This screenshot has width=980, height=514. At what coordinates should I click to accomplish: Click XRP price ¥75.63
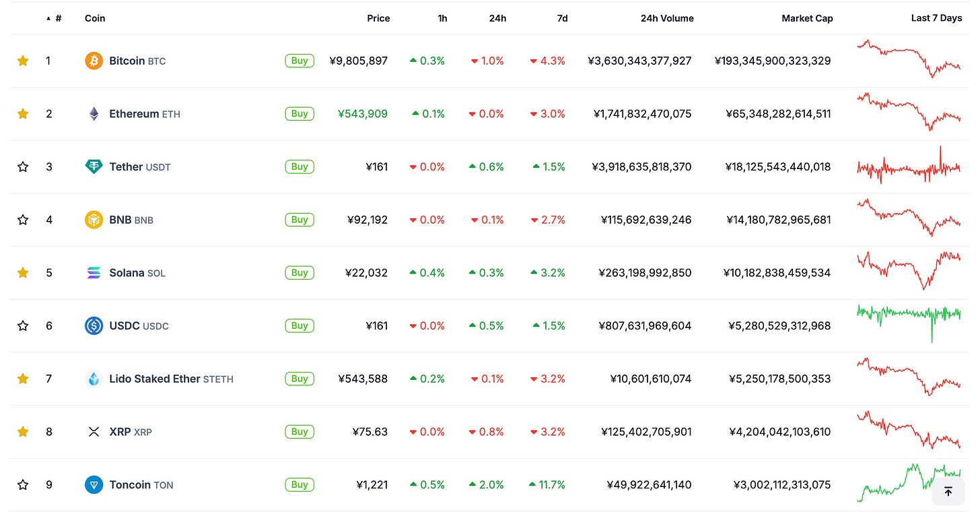tap(370, 432)
